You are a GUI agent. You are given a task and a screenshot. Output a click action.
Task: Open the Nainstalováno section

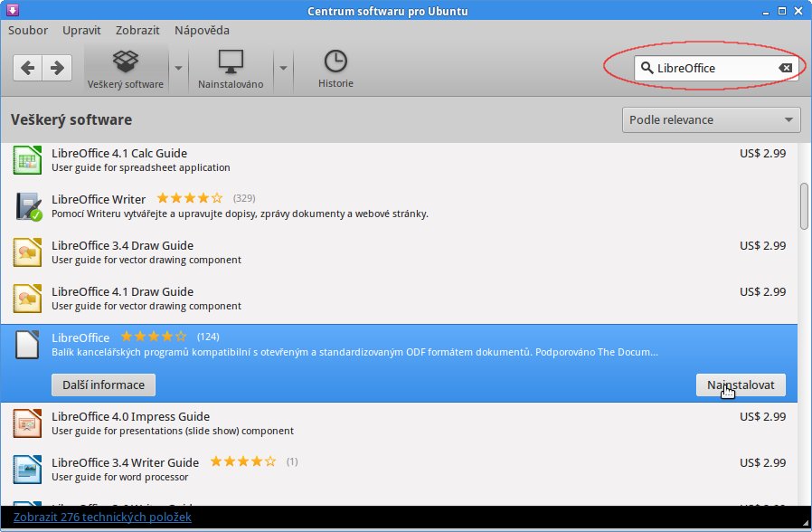tap(231, 69)
